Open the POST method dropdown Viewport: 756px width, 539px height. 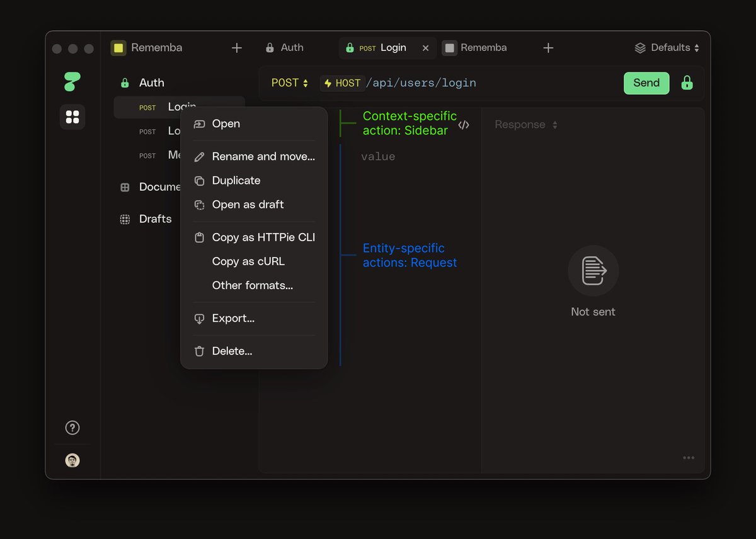[290, 83]
